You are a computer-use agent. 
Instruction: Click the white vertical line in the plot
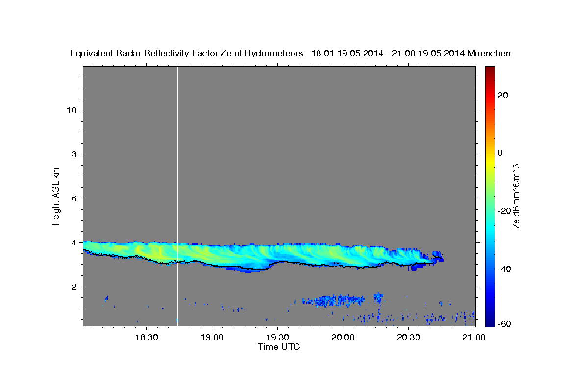(x=177, y=196)
